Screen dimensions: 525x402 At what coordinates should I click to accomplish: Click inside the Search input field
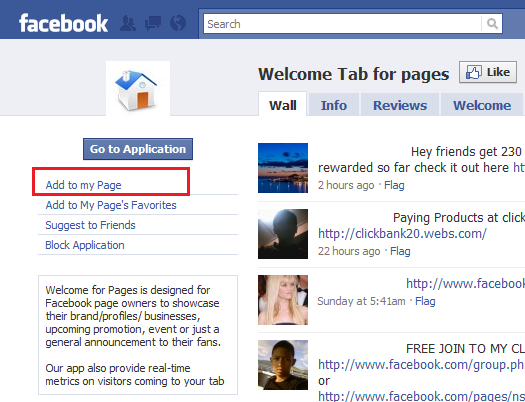point(343,24)
